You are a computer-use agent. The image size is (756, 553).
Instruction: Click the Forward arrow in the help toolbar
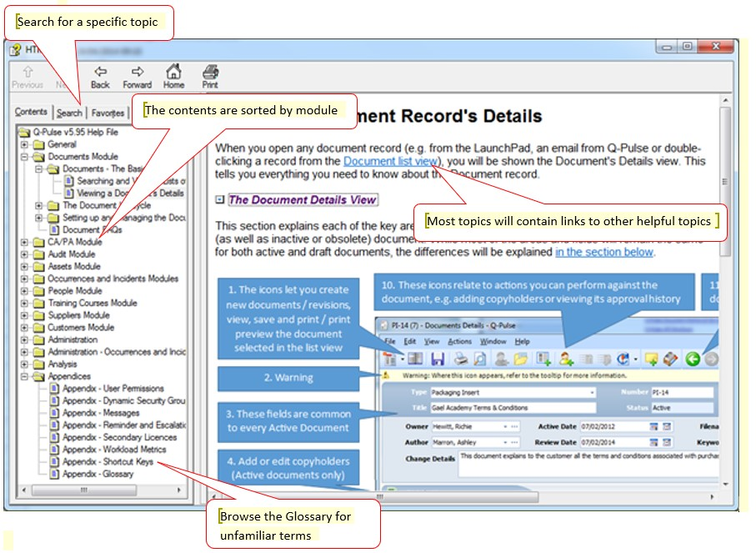pyautogui.click(x=137, y=77)
